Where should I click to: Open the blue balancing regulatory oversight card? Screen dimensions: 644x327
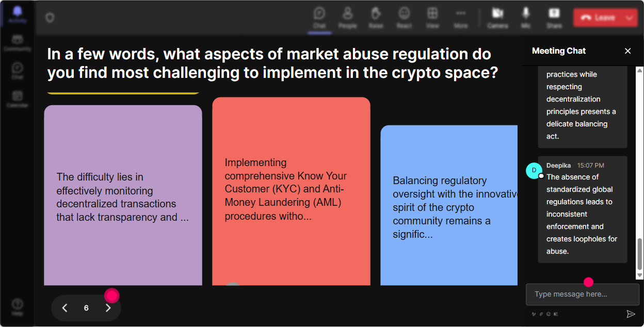(449, 205)
